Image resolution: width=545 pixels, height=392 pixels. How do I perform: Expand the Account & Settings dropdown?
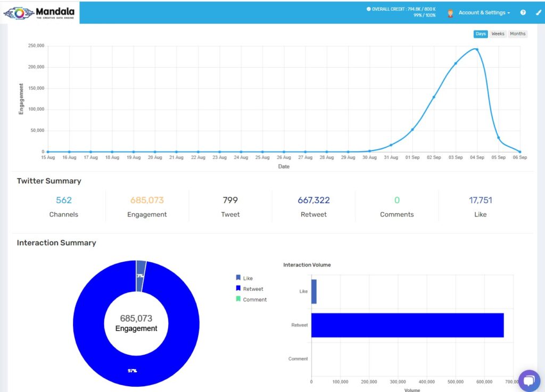coord(484,13)
